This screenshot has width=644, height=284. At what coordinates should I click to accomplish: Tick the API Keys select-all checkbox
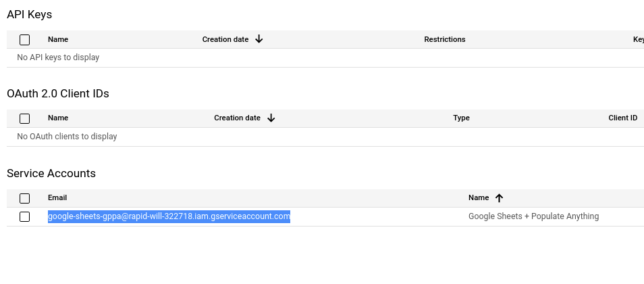pyautogui.click(x=25, y=40)
